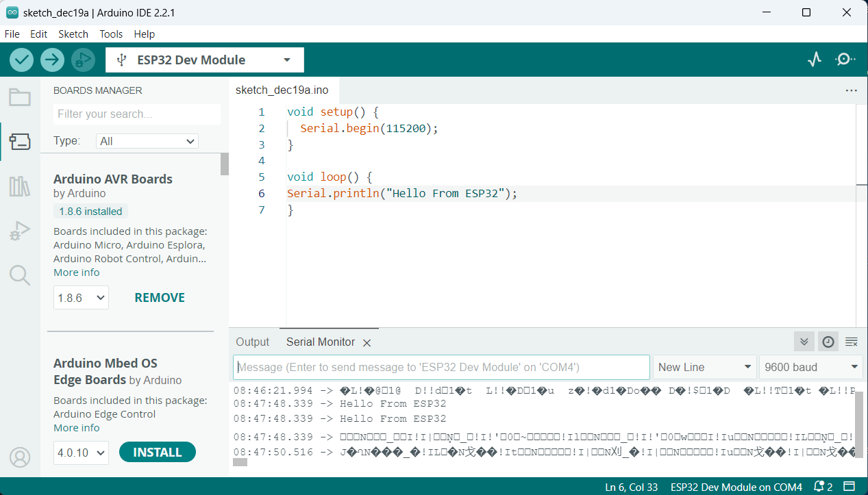
Task: Upload the sketch with the arrow button
Action: coord(52,60)
